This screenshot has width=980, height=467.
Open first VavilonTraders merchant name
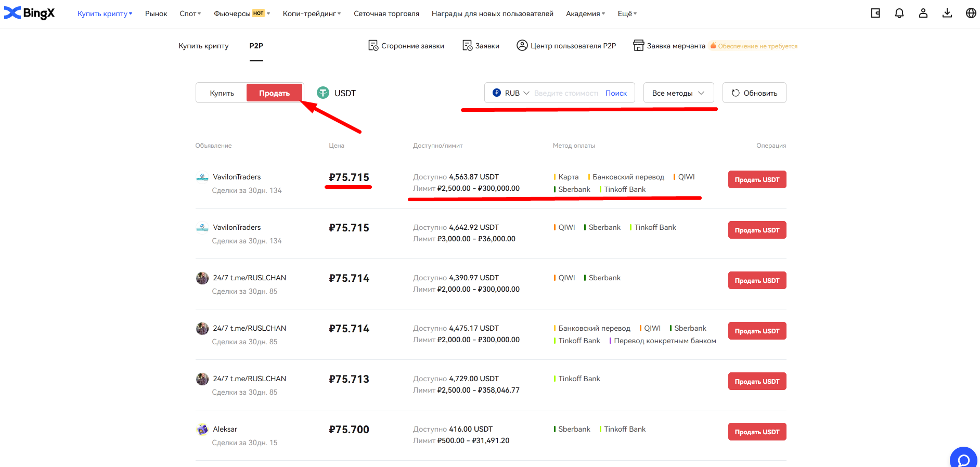click(x=237, y=177)
